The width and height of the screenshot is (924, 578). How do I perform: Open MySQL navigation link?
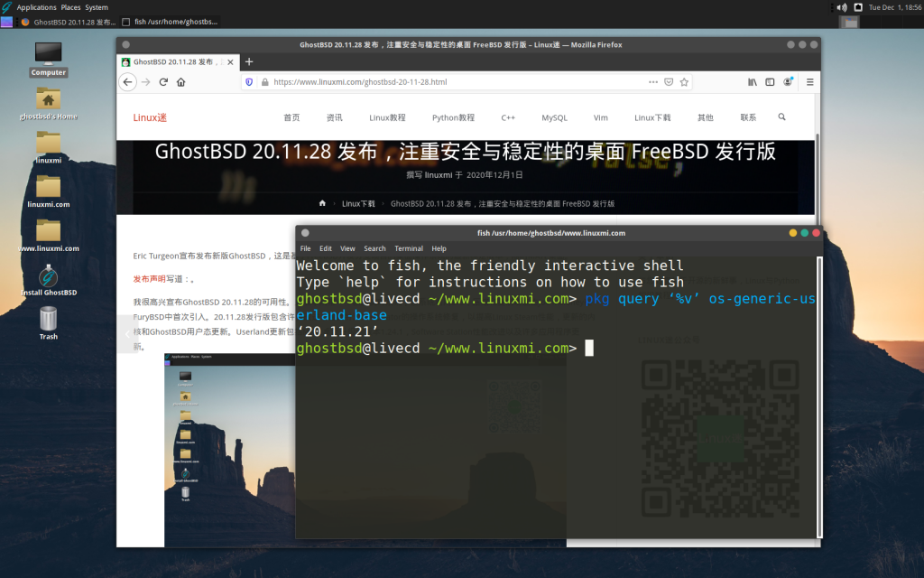tap(555, 117)
